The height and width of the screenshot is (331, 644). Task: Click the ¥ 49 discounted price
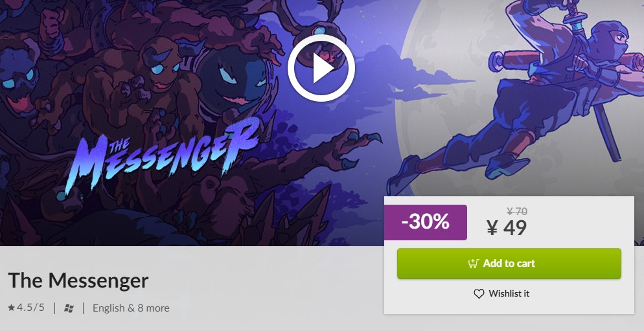tap(507, 228)
